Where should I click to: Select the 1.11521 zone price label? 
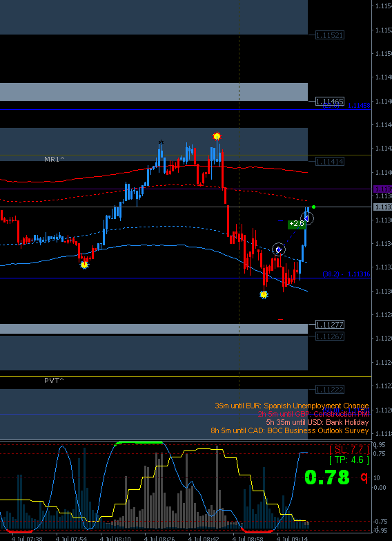[x=330, y=35]
